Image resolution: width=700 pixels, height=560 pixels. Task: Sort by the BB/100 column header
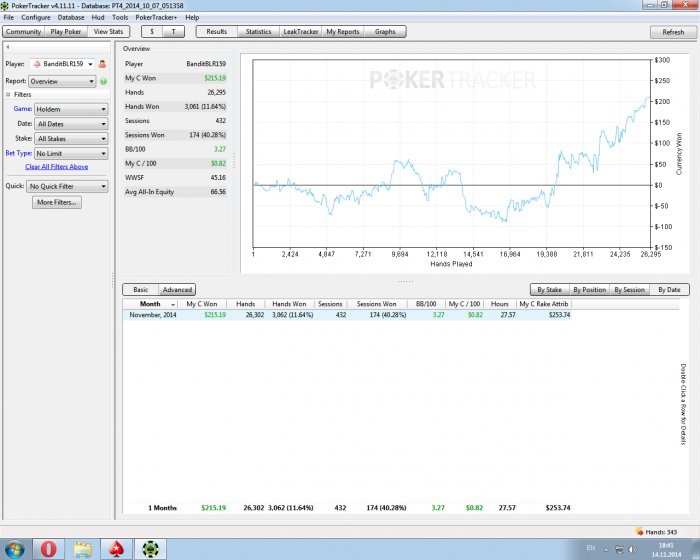tap(426, 304)
